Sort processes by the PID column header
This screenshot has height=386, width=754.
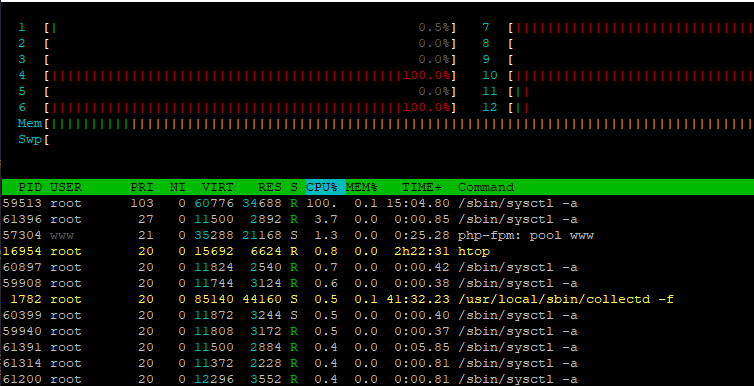coord(30,187)
